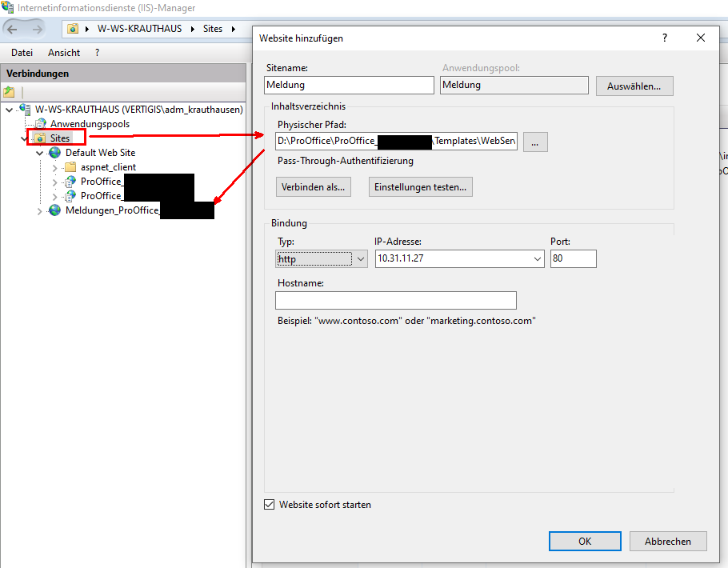
Task: Click into the empty Hostname field
Action: pyautogui.click(x=396, y=300)
